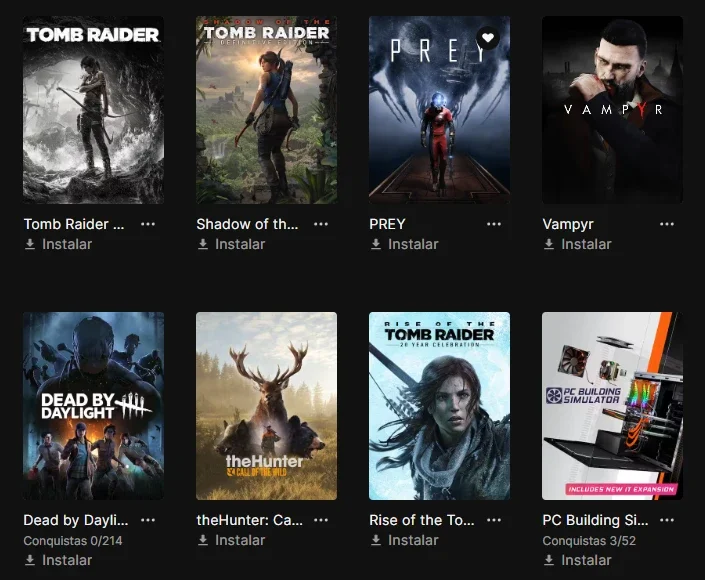Screen dimensions: 705x580
Task: Open three-dot menu for Rise of the Tomb Raider
Action: 494,520
